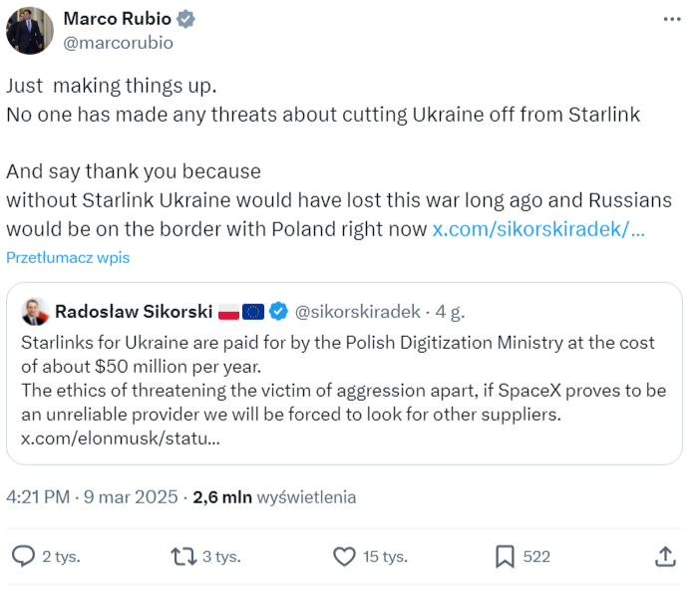This screenshot has width=700, height=599.
Task: Click the Radoslaw Sikorski name in quote
Action: coord(134,311)
